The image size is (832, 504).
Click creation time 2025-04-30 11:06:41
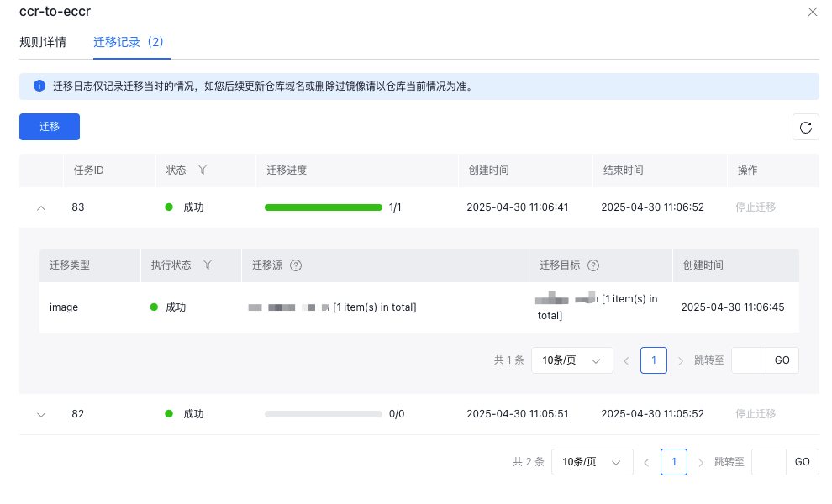(518, 207)
